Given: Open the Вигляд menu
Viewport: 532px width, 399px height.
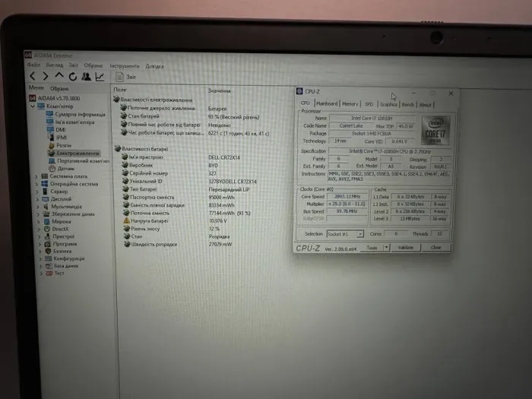Looking at the screenshot, I should coord(54,65).
